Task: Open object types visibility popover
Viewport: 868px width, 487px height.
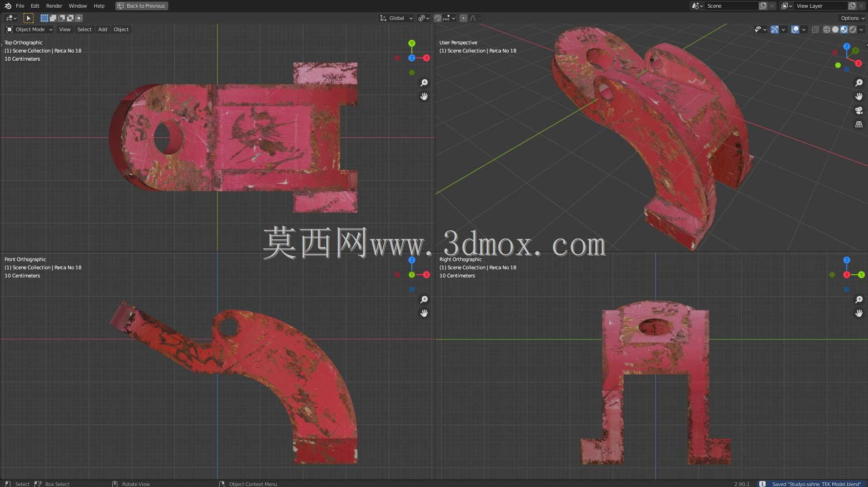Action: (x=760, y=29)
